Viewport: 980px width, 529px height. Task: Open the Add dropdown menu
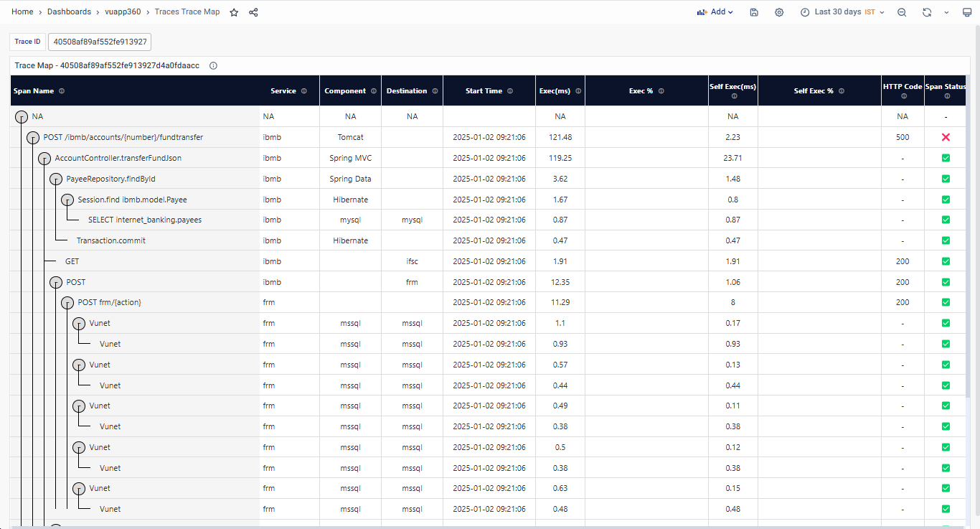coord(715,12)
